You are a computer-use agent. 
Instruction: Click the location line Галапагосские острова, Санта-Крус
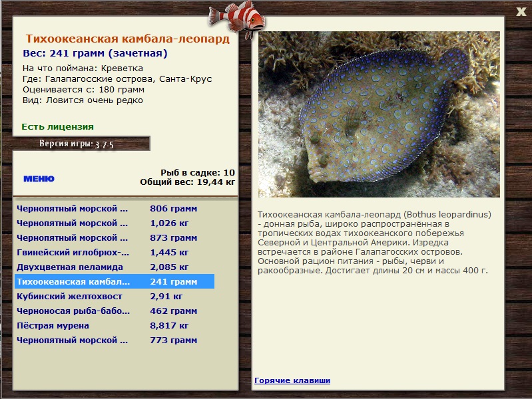tap(117, 79)
